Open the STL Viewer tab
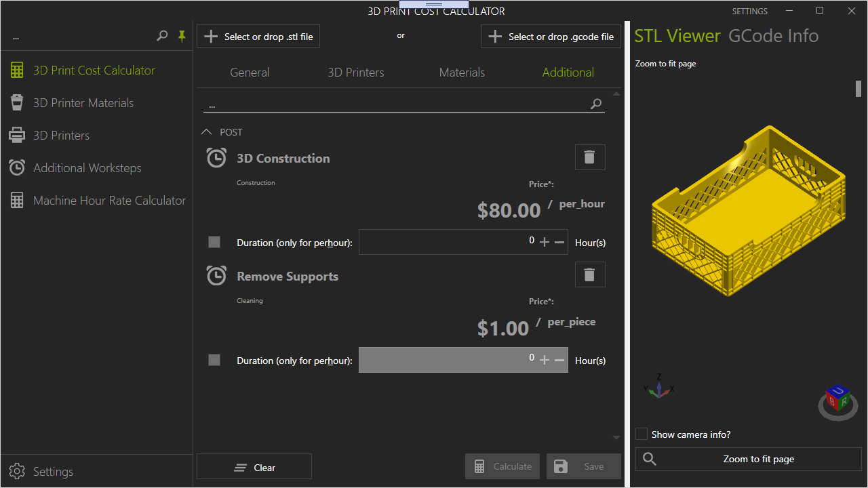Viewport: 868px width, 488px height. pos(677,36)
